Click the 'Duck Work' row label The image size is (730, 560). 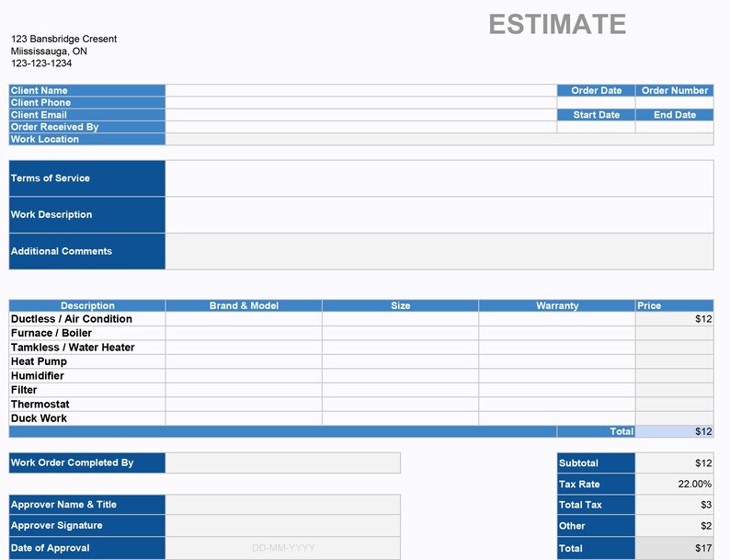[87, 418]
